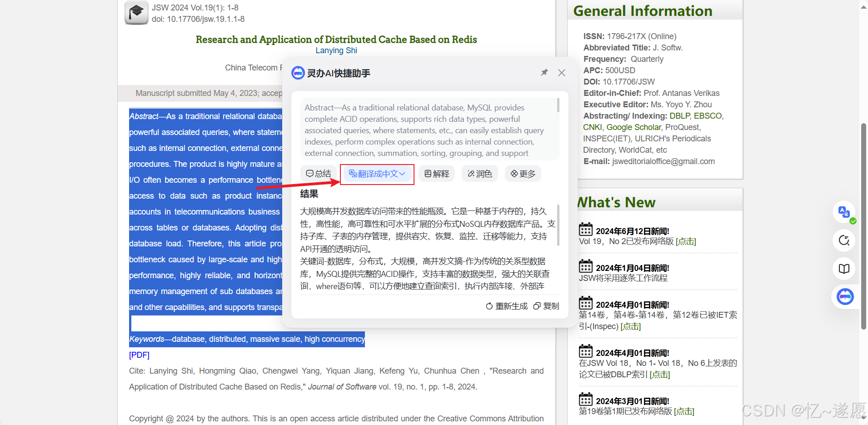Click calendar icon beside 2024年3月01日新闻
This screenshot has width=868, height=425.
[x=586, y=400]
